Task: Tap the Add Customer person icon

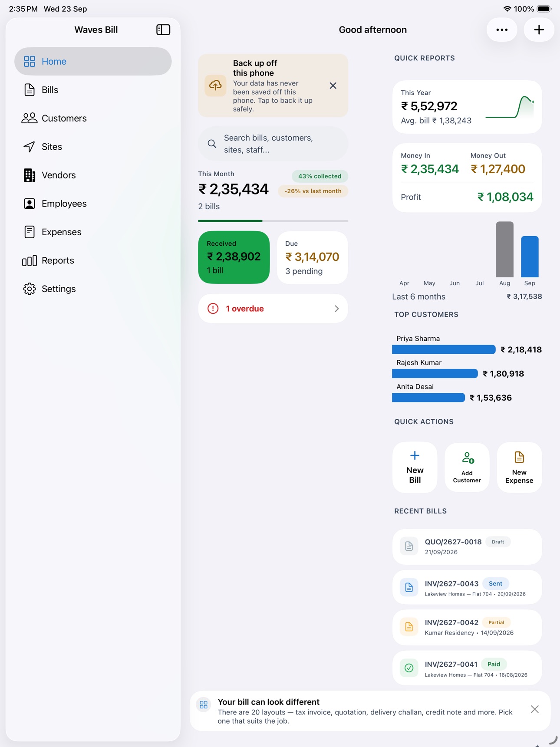Action: coord(468,457)
